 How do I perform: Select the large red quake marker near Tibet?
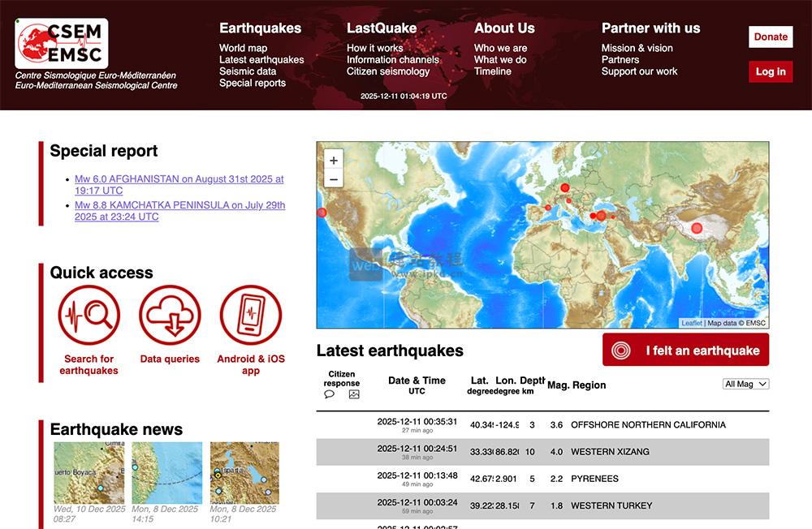(697, 226)
